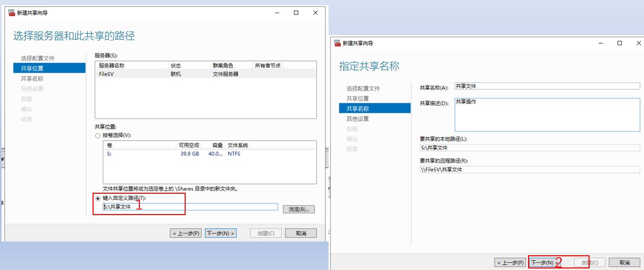Click 取消 in the right wizard
This screenshot has width=644, height=270.
625,262
